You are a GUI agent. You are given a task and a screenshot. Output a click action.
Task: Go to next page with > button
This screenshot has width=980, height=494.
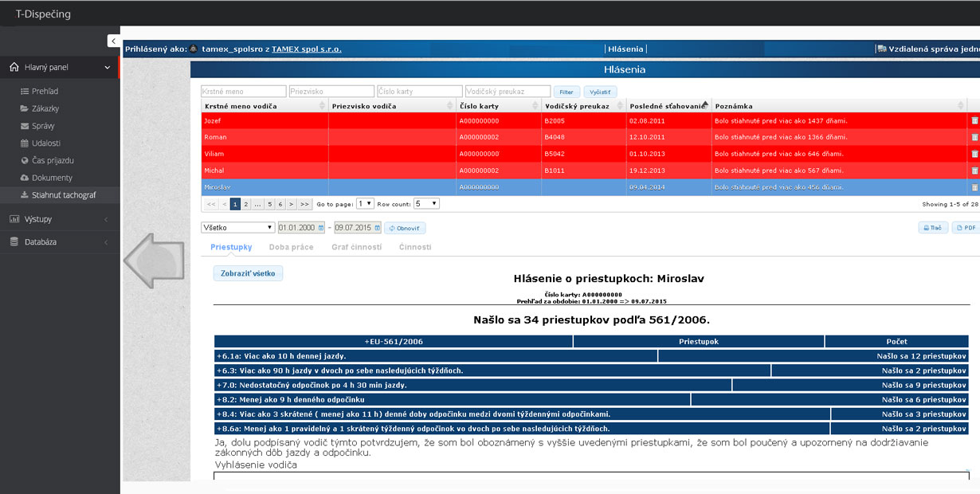click(x=292, y=204)
